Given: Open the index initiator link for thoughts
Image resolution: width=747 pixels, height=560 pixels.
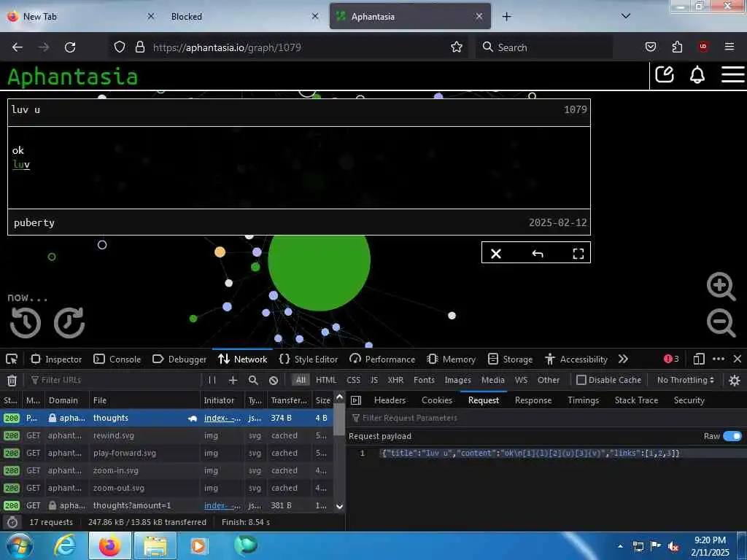Looking at the screenshot, I should click(222, 418).
